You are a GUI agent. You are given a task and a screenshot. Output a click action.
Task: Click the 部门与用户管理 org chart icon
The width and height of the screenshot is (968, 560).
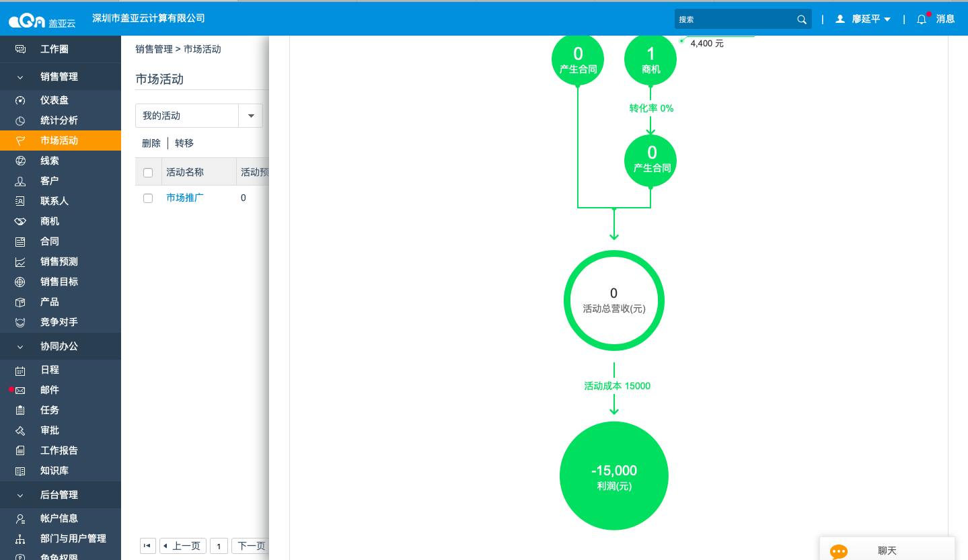pos(20,538)
